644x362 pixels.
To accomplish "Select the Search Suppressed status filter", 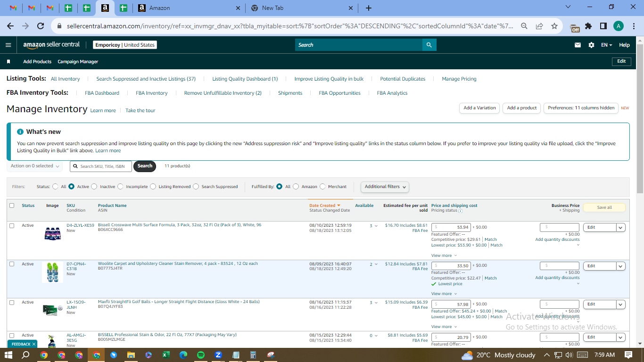I will click(196, 187).
